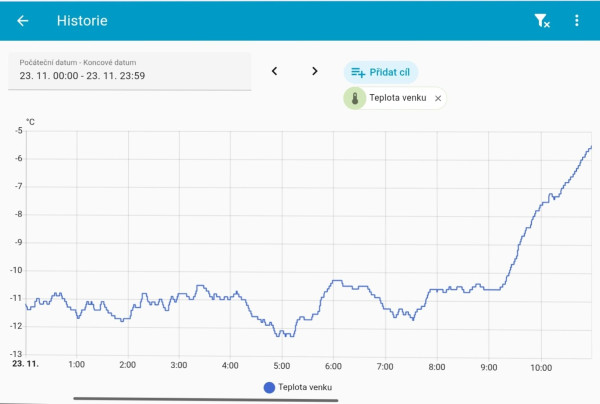Open the three-dot overflow menu
The image size is (600, 404).
[x=576, y=21]
